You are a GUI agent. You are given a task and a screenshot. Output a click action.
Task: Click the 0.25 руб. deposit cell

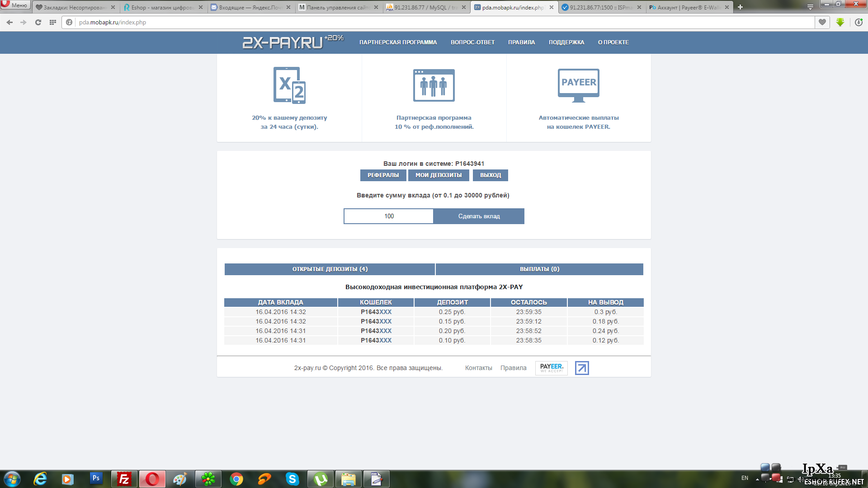point(452,312)
